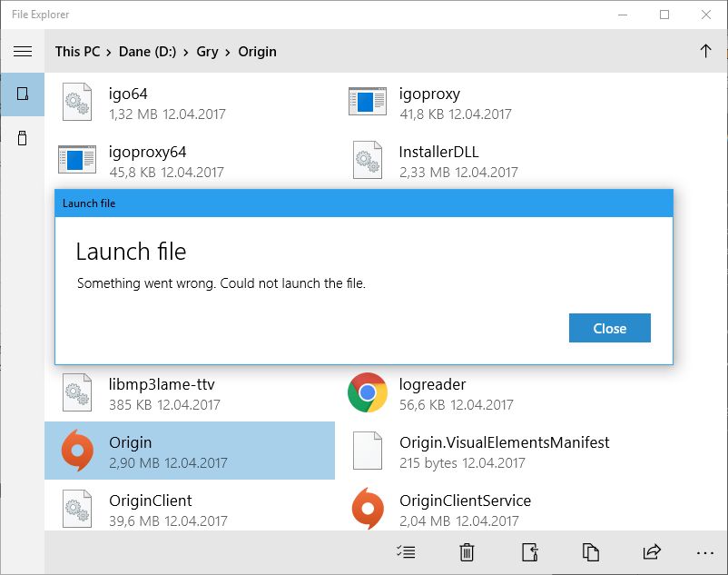Image resolution: width=728 pixels, height=575 pixels.
Task: Select the removable USB drive sidebar icon
Action: tap(23, 138)
